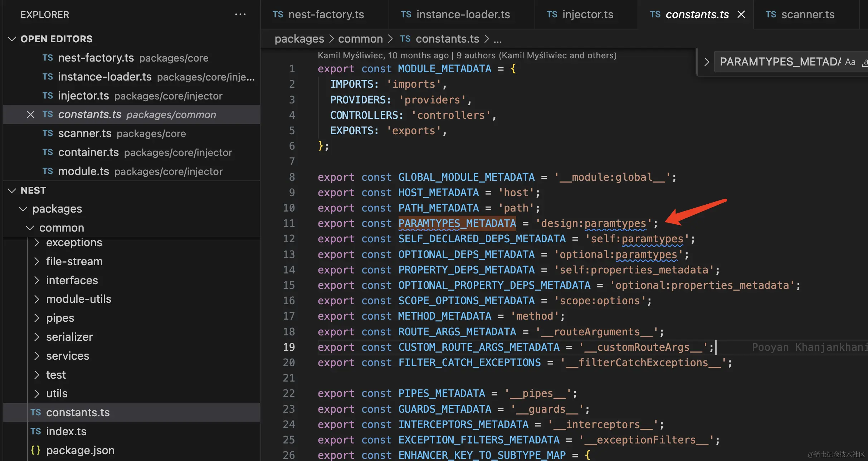This screenshot has width=868, height=461.
Task: Collapse the OPEN EDITORS section
Action: coord(12,39)
